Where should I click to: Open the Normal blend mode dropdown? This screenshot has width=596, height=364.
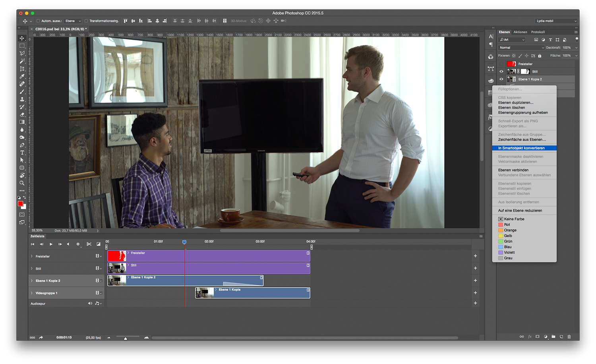pos(521,48)
